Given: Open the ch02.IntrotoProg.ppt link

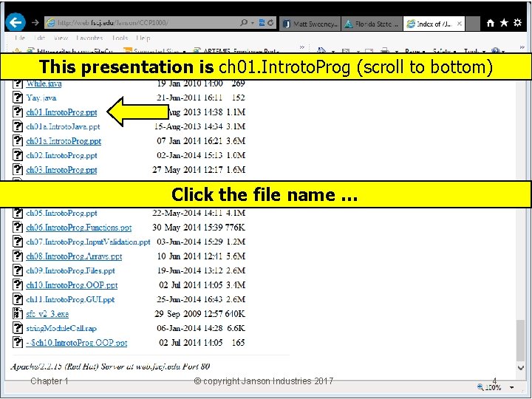Looking at the screenshot, I should tap(61, 155).
